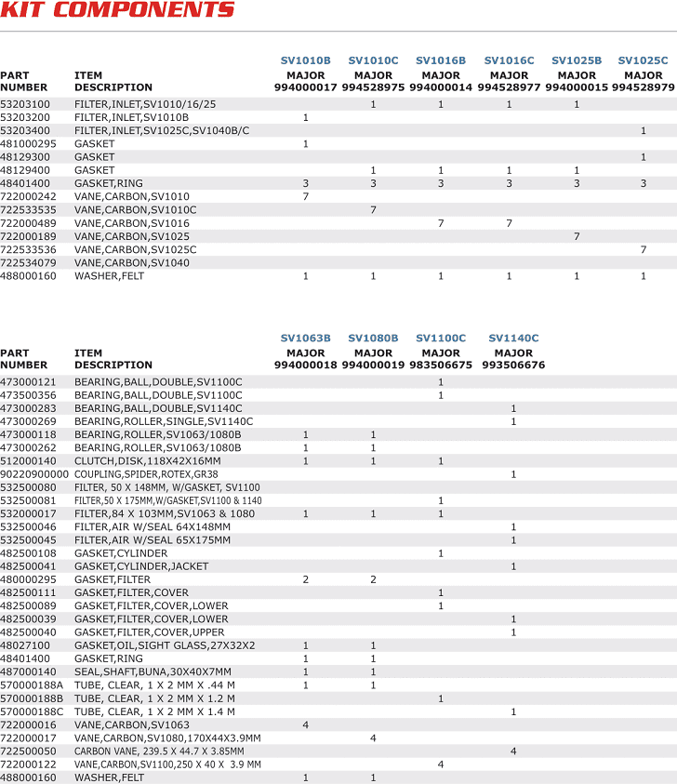The image size is (677, 784).
Task: Click major kit number 994000017
Action: click(x=305, y=87)
